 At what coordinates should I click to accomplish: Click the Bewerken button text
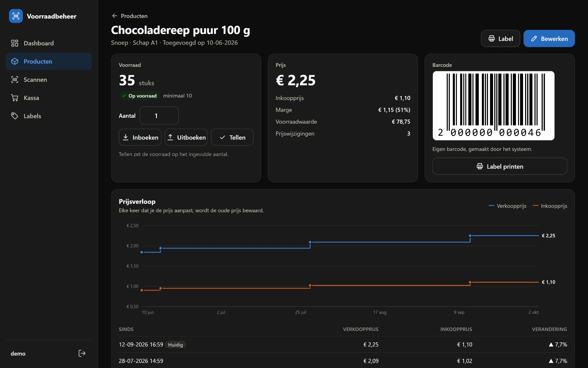coord(554,39)
